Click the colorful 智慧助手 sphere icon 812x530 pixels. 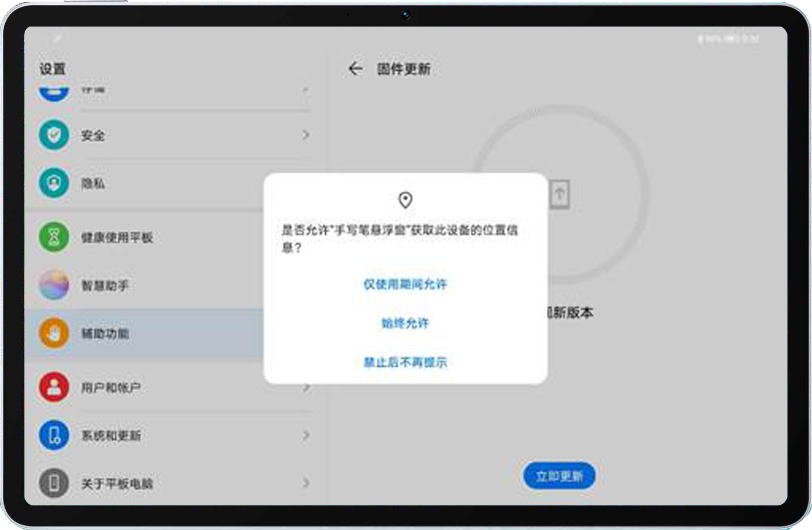click(54, 285)
